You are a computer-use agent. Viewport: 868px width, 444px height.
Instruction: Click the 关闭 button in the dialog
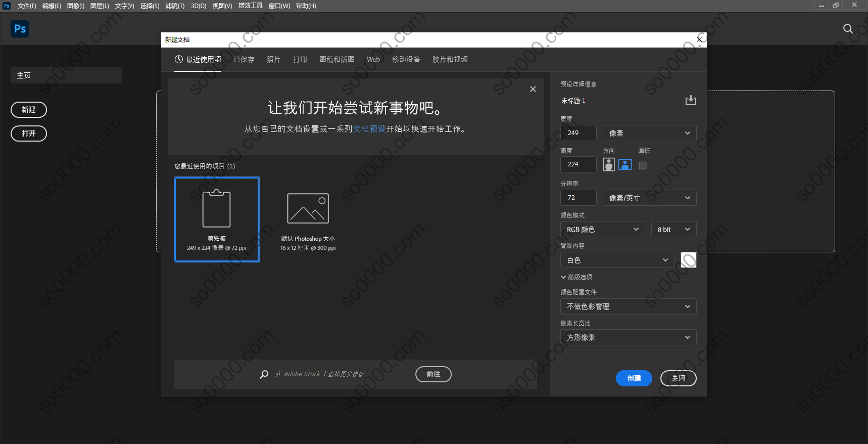pyautogui.click(x=679, y=378)
